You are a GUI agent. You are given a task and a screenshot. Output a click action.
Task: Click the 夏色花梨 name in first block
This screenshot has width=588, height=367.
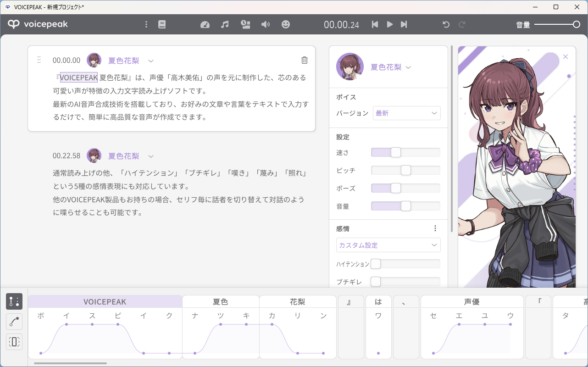point(123,61)
